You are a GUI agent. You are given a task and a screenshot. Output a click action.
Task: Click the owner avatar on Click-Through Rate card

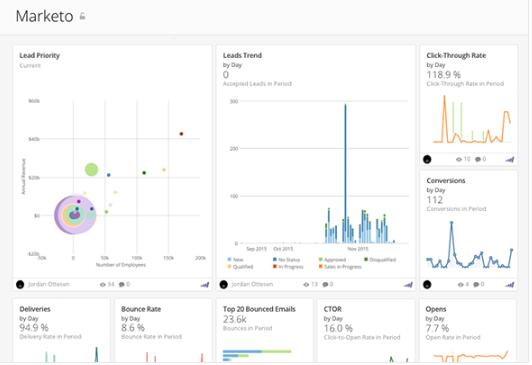[x=427, y=159]
